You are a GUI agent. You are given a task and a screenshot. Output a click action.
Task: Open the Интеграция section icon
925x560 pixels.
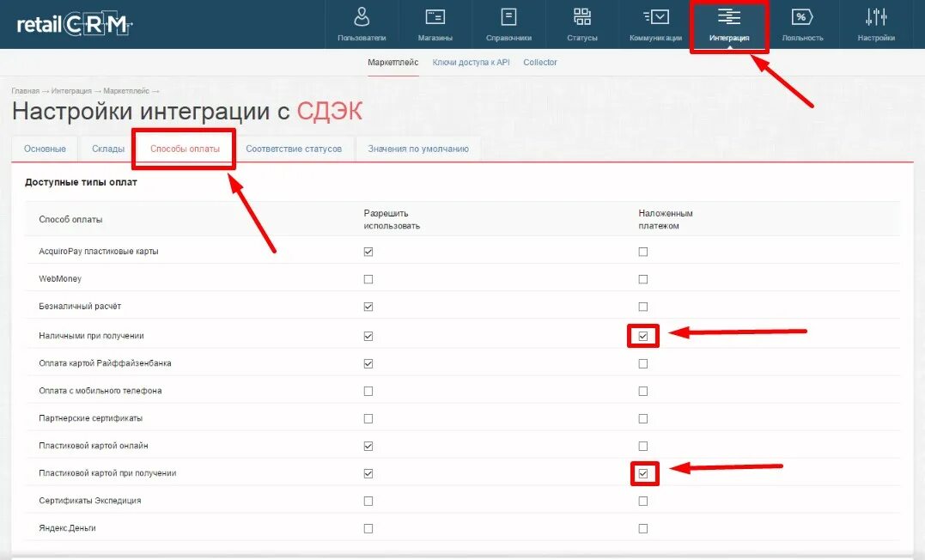coord(729,17)
